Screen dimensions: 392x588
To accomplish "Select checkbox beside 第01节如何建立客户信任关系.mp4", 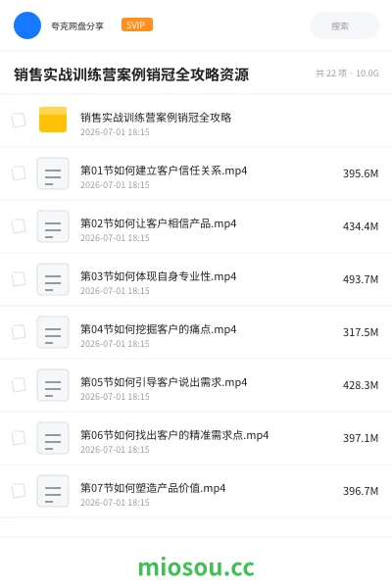I will pos(19,173).
